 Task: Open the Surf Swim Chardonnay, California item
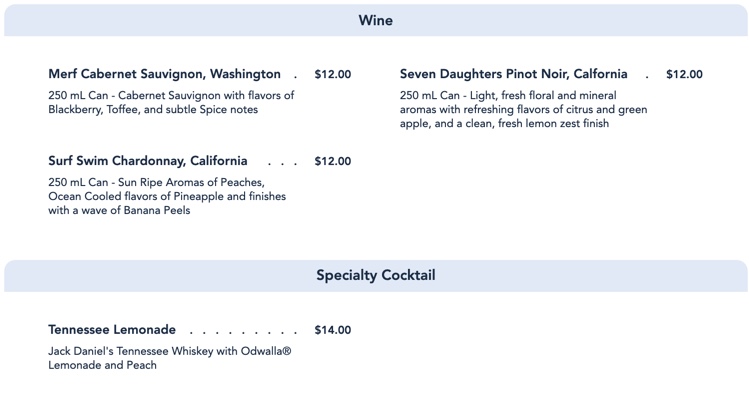pyautogui.click(x=147, y=161)
